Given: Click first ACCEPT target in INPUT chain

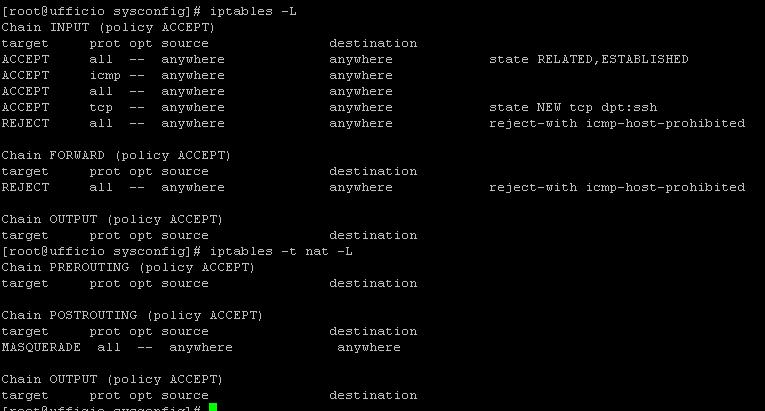Looking at the screenshot, I should pyautogui.click(x=25, y=59).
